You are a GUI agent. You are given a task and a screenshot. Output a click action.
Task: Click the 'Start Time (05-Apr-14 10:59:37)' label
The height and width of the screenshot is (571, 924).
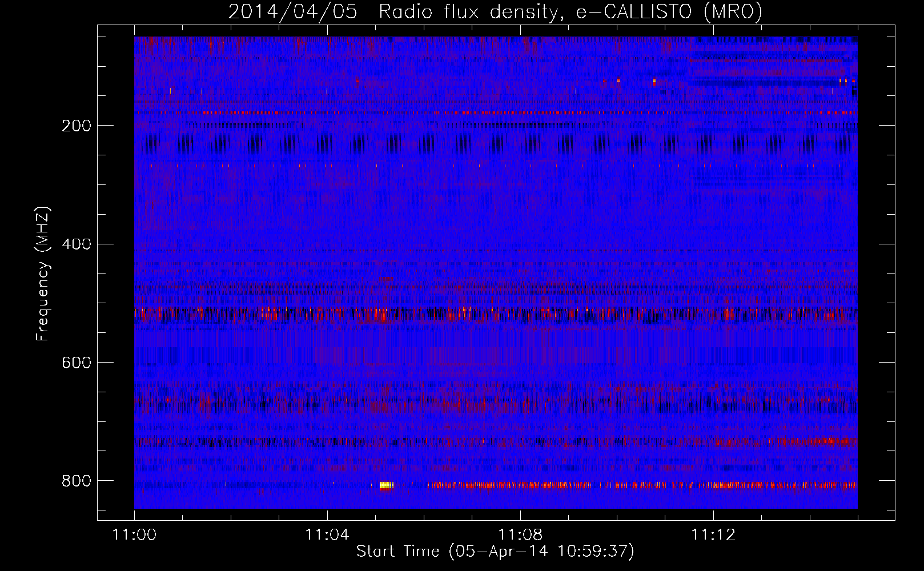click(495, 552)
